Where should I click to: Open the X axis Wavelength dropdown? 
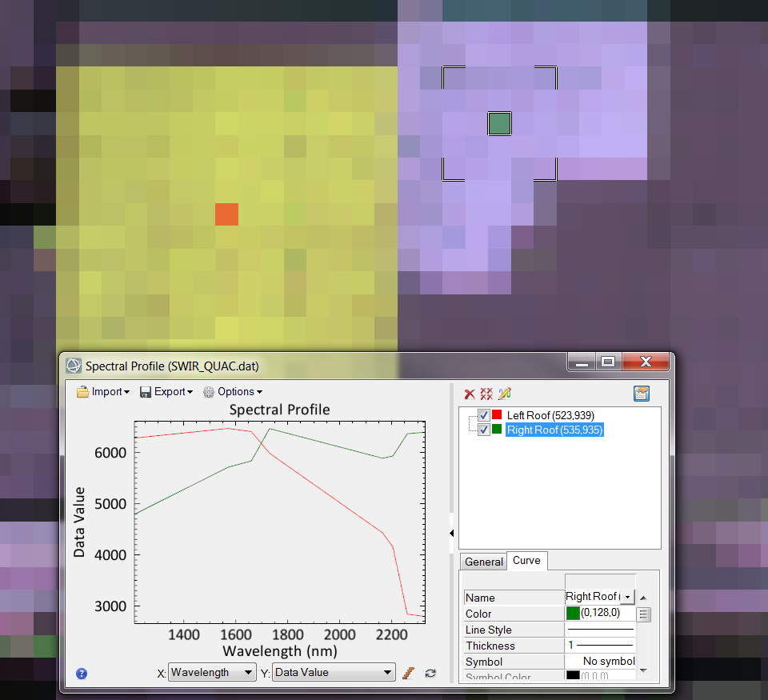click(212, 673)
